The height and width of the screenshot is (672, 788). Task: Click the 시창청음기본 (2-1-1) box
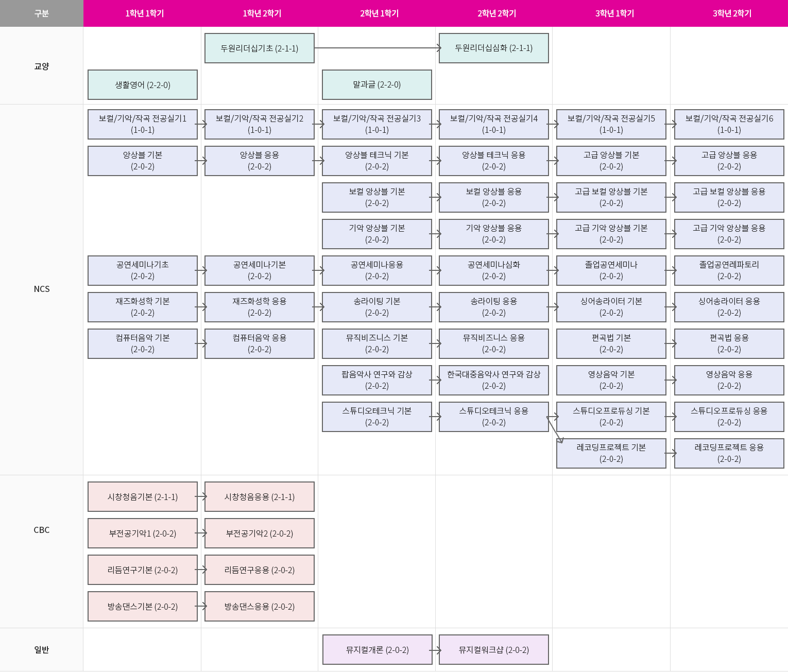pyautogui.click(x=143, y=497)
